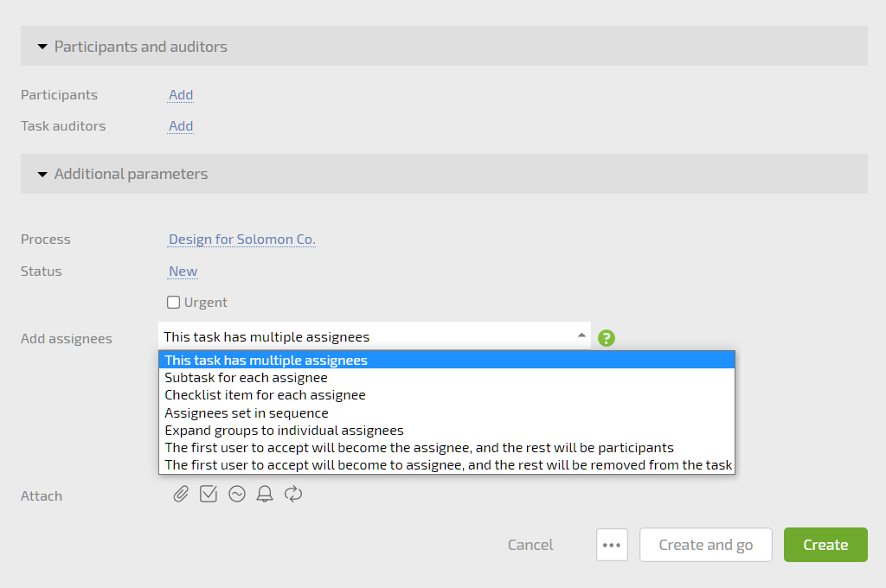Viewport: 886px width, 588px height.
Task: Click the paperclip attach file icon
Action: [x=181, y=495]
